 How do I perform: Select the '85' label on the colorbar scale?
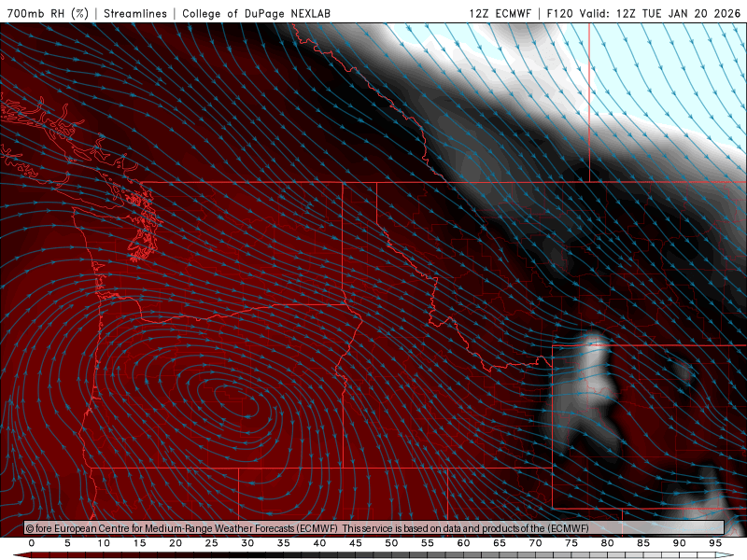[643, 543]
